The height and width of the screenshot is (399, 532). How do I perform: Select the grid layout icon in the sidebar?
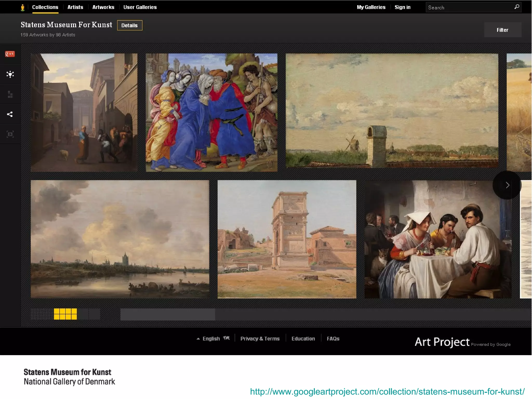(x=10, y=94)
